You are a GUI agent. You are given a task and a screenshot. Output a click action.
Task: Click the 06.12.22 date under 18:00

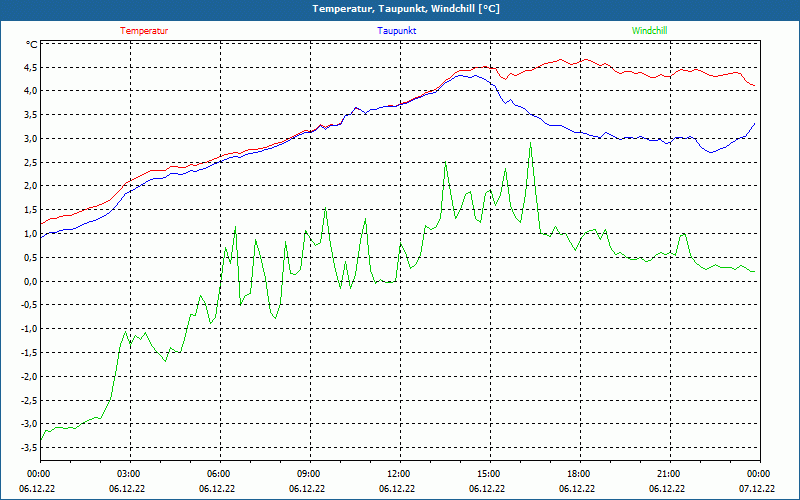point(577,489)
